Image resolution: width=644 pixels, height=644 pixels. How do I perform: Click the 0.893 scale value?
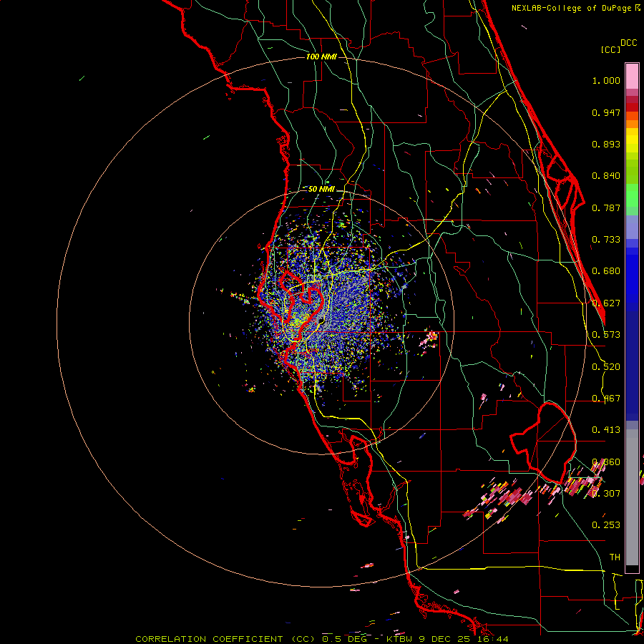[x=606, y=144]
